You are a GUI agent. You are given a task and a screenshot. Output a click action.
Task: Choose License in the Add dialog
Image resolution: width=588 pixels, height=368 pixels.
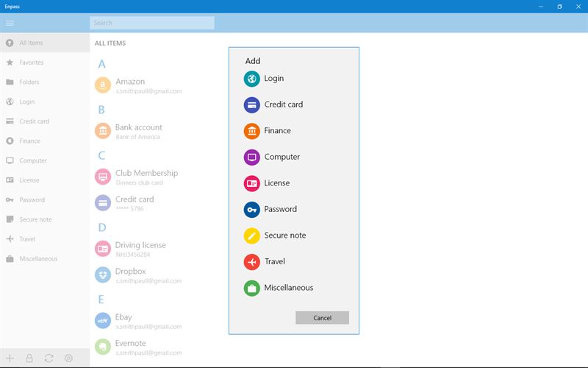tap(277, 183)
